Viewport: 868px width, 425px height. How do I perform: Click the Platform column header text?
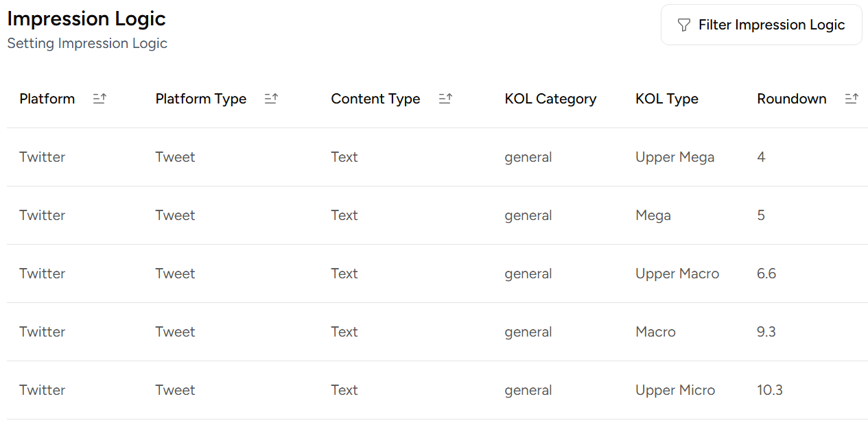point(47,99)
